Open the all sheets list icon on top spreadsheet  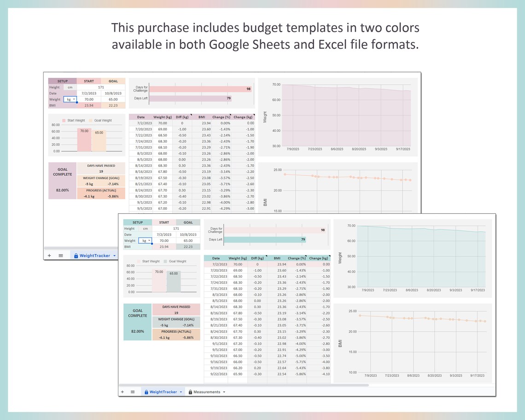coord(61,255)
